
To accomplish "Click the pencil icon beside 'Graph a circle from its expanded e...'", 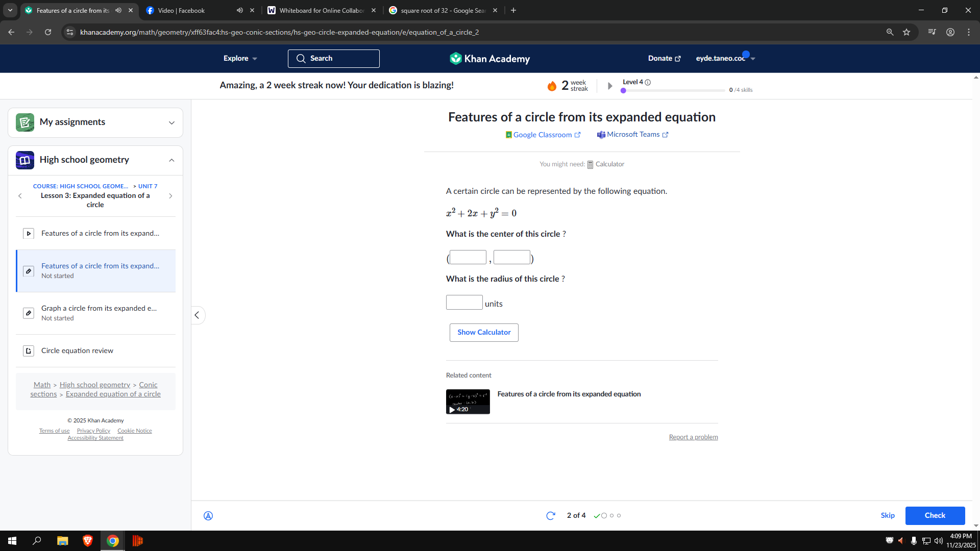I will (28, 313).
